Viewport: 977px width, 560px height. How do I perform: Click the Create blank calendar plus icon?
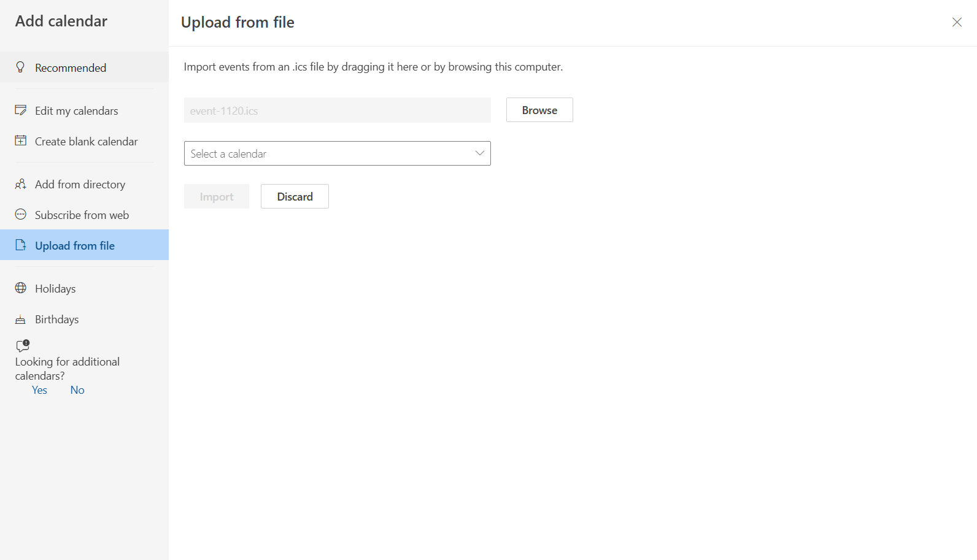[x=20, y=140]
